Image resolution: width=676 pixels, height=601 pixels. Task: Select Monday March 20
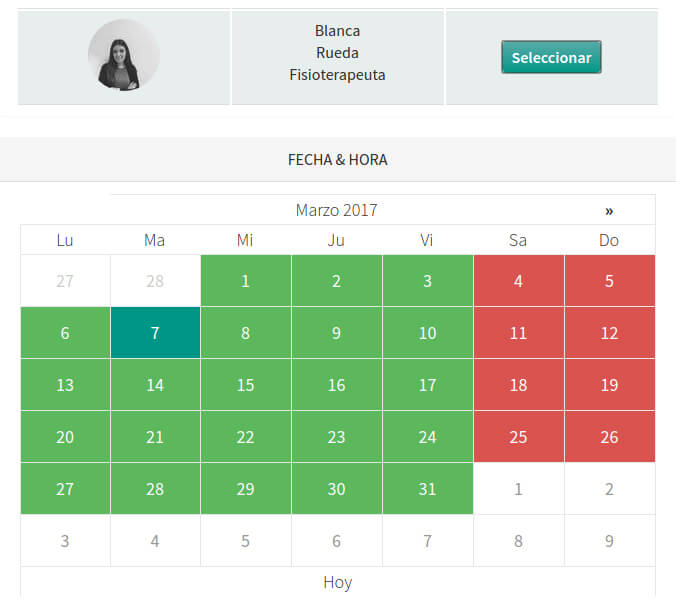tap(65, 437)
